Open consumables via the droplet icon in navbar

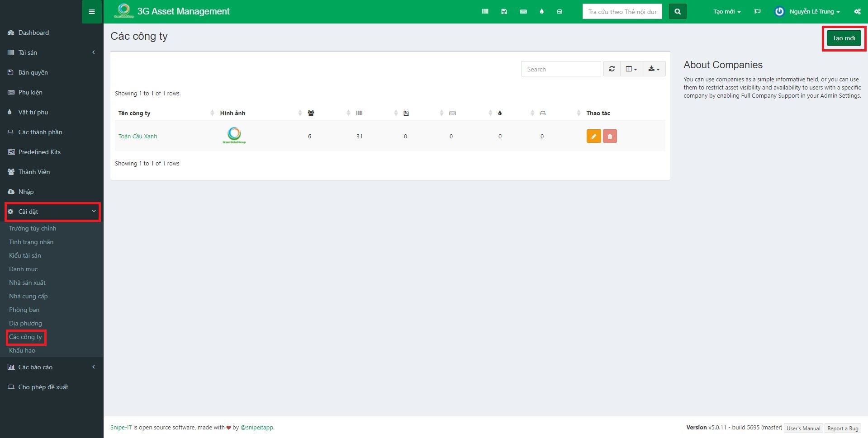541,12
